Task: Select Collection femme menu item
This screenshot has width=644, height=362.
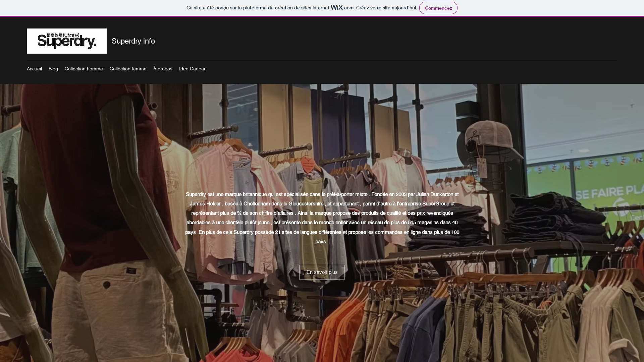Action: click(x=128, y=69)
